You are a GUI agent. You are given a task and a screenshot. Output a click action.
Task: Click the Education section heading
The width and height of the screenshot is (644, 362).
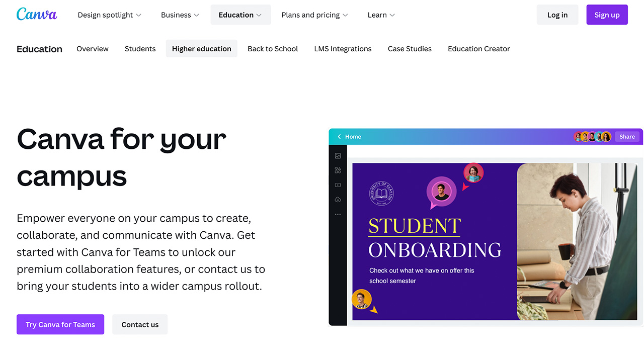tap(39, 49)
